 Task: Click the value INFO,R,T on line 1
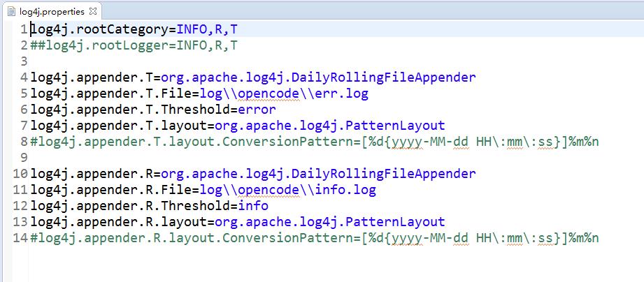[207, 29]
